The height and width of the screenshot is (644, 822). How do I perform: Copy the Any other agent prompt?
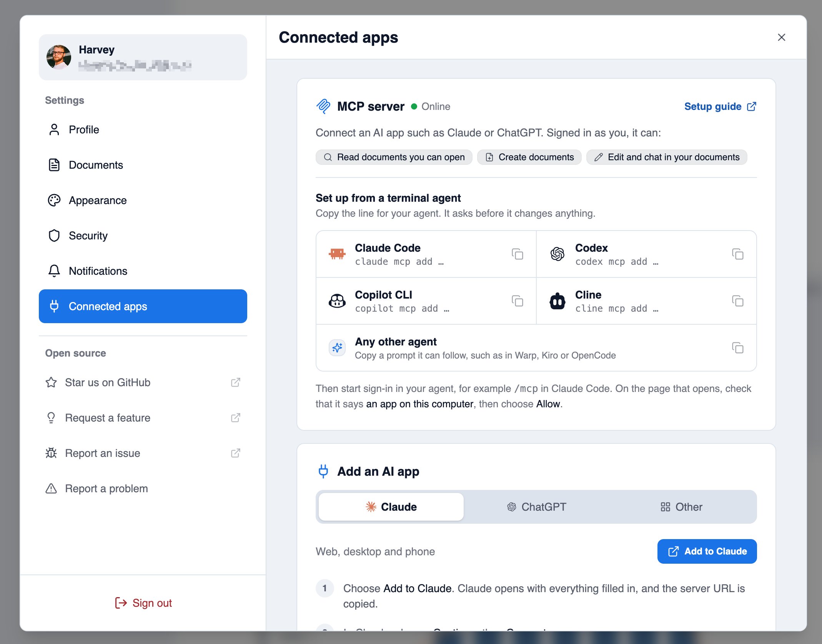coord(737,348)
